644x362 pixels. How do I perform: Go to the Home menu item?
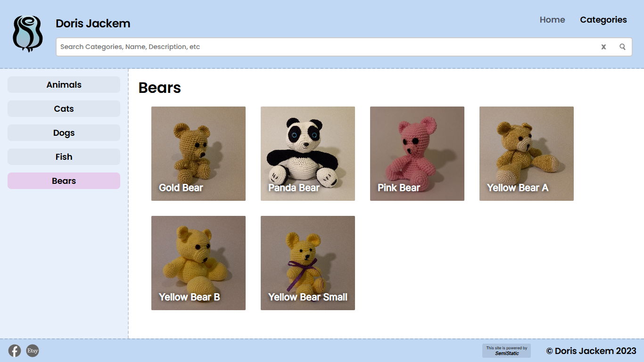coord(552,20)
